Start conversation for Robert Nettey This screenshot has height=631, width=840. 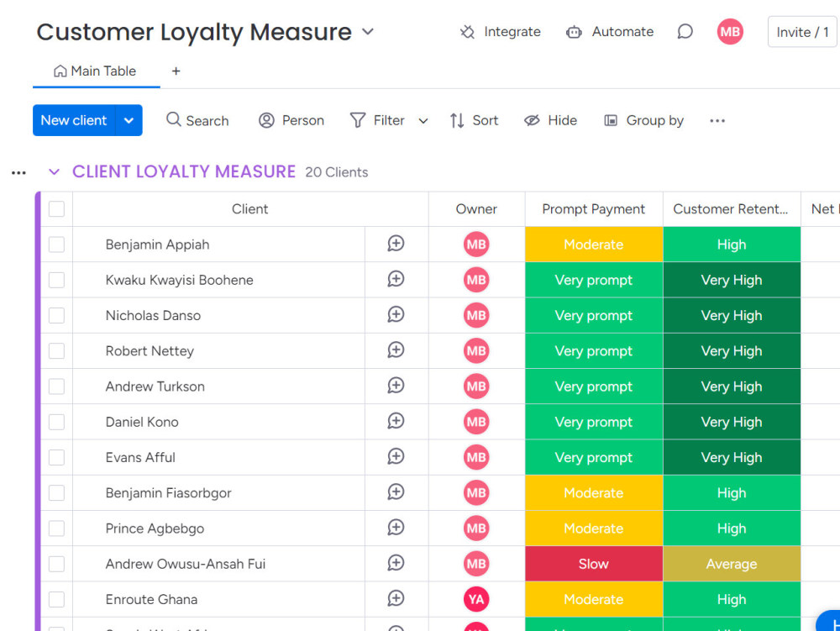(x=396, y=350)
